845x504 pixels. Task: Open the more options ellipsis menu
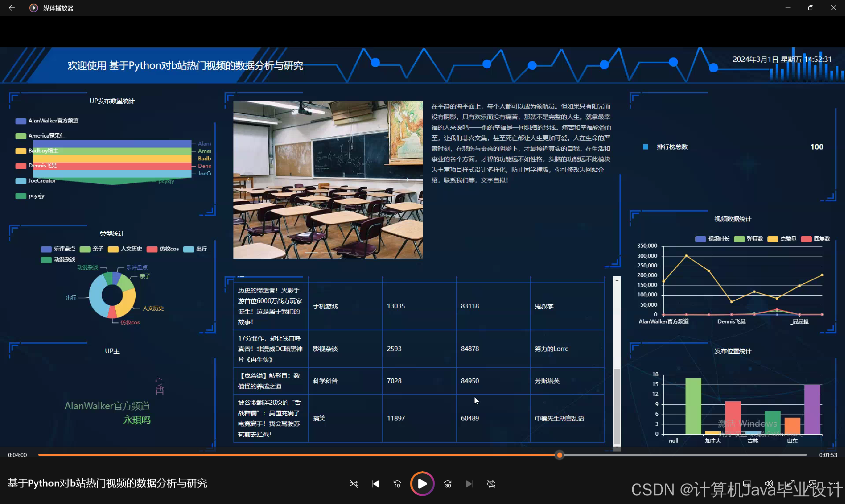click(834, 484)
